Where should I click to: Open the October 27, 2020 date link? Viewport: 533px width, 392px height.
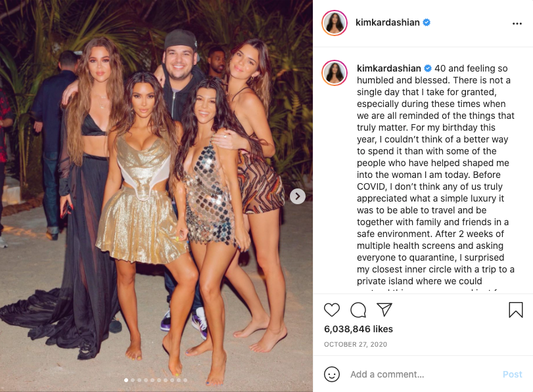click(356, 345)
